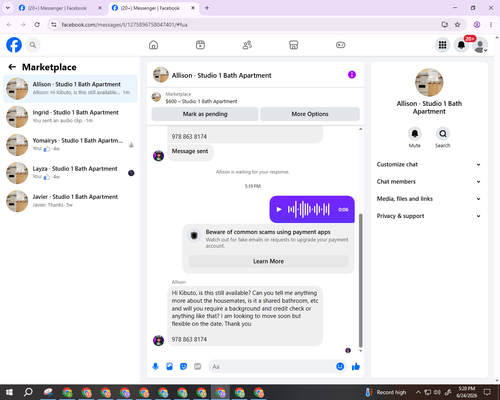Click Allison's sender avatar beside her last message
This screenshot has height=400, width=500.
click(x=158, y=340)
